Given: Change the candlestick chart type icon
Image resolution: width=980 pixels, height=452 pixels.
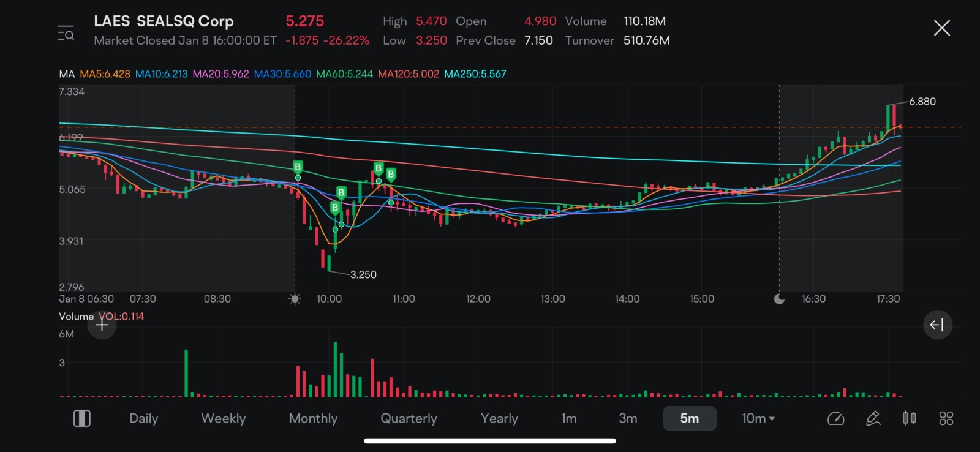Looking at the screenshot, I should pyautogui.click(x=910, y=418).
